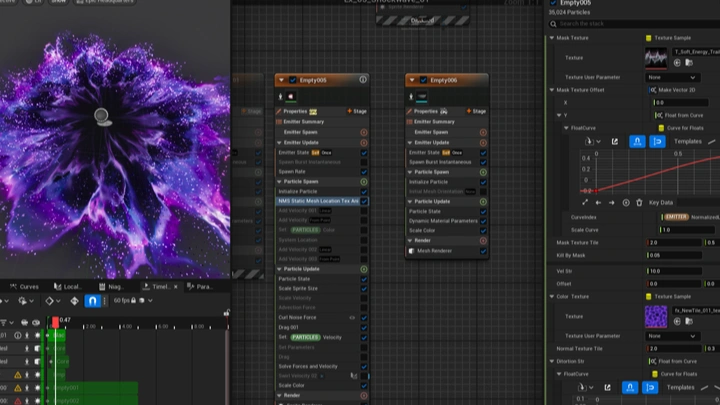The image size is (720, 405).
Task: Open the 60 fps frame rate dropdown
Action: [123, 300]
